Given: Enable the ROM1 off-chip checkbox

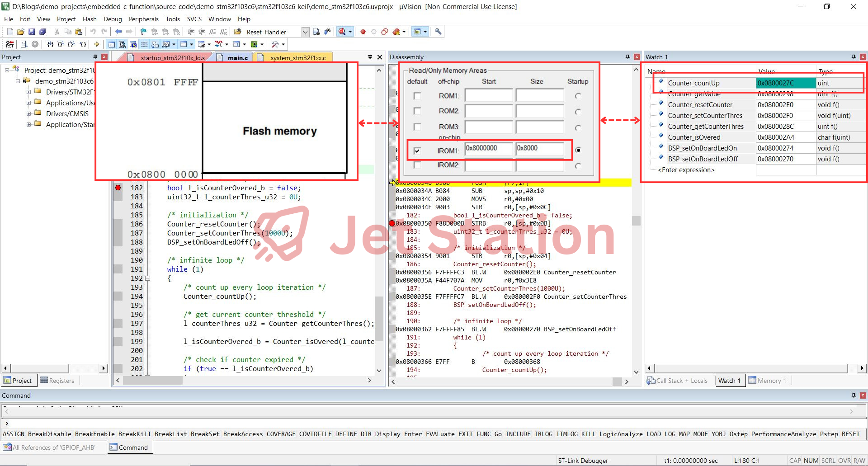Looking at the screenshot, I should [417, 96].
